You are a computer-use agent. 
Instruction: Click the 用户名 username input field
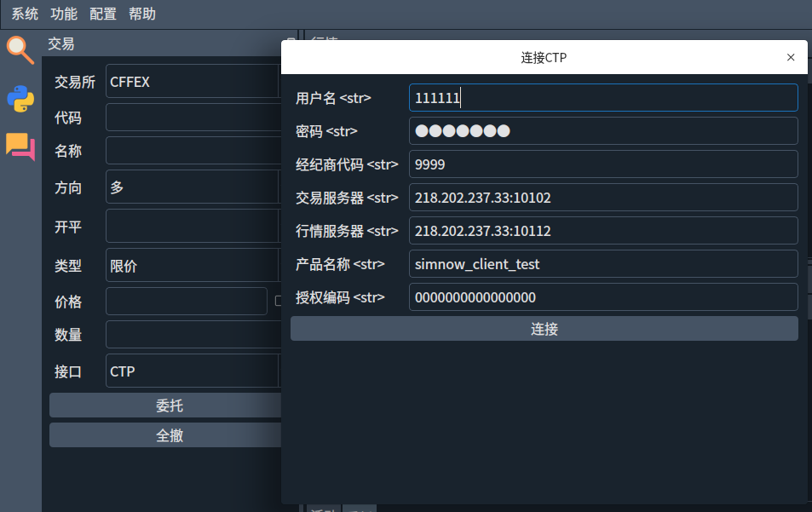coord(602,98)
